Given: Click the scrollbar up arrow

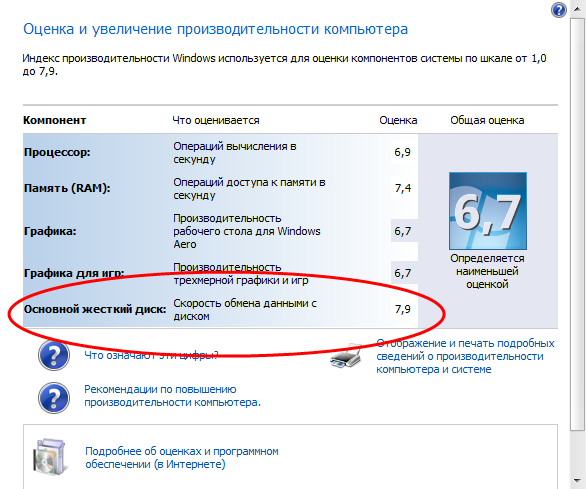Looking at the screenshot, I should tap(578, 8).
